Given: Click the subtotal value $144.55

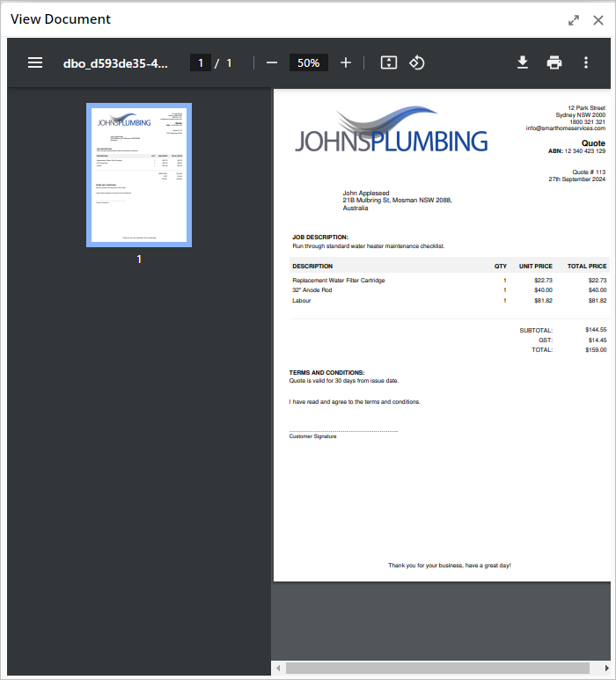Looking at the screenshot, I should (596, 330).
